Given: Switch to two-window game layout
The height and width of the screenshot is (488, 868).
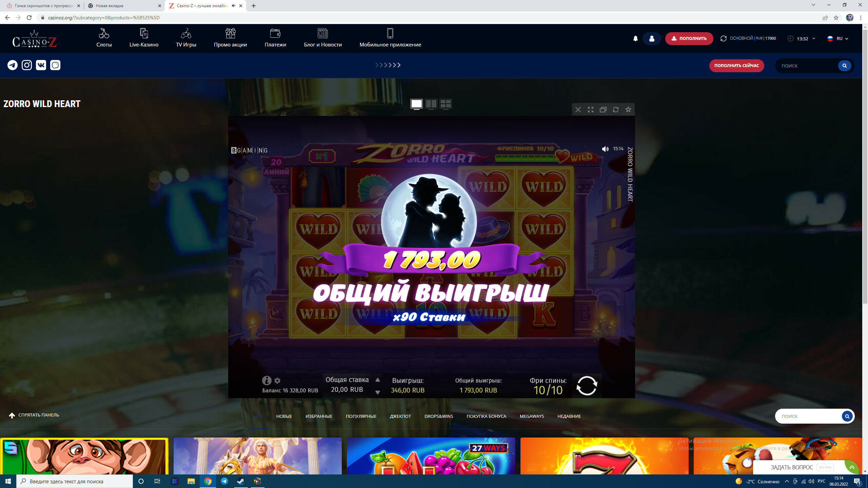Looking at the screenshot, I should [x=431, y=104].
